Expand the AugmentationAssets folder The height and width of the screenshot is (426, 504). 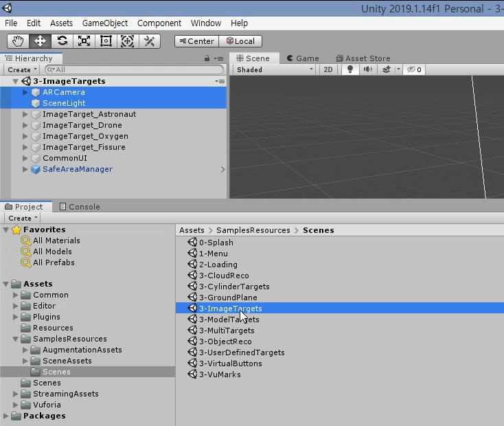pos(25,350)
